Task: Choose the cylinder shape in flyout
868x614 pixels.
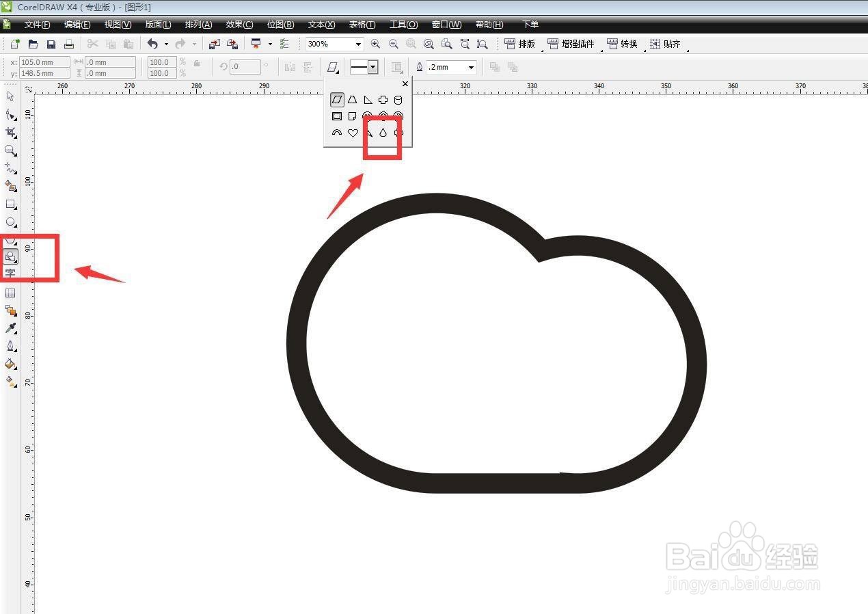Action: 398,100
